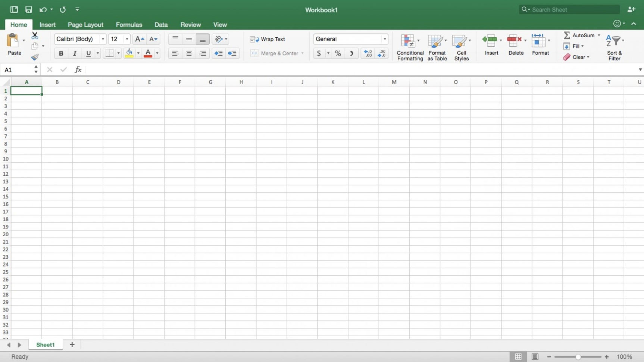Switch to the Formulas ribbon tab

[x=129, y=24]
